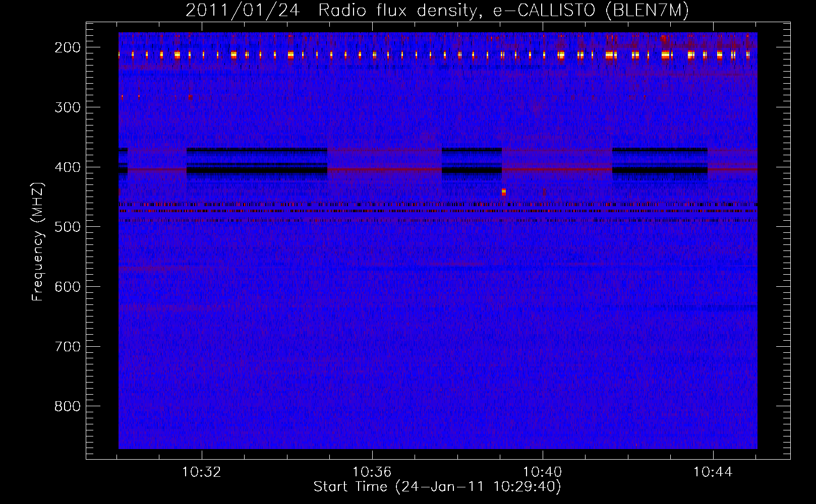Screen dimensions: 816x504
Task: Click the 'Frequency (MHZ)' axis label
Action: click(x=38, y=241)
